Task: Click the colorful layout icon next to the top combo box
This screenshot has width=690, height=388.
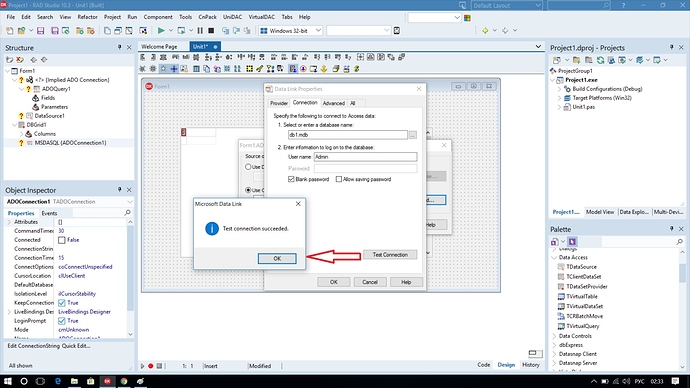Action: 467,18
